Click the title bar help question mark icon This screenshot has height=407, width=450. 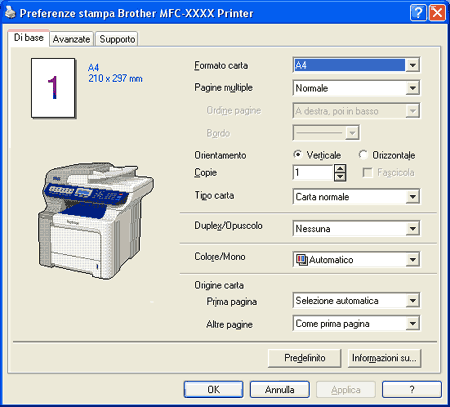pyautogui.click(x=418, y=13)
